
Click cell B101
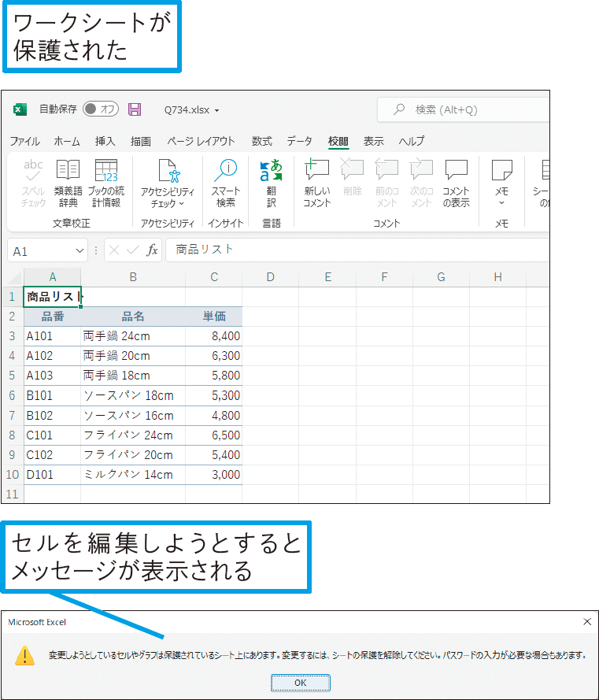click(x=52, y=395)
